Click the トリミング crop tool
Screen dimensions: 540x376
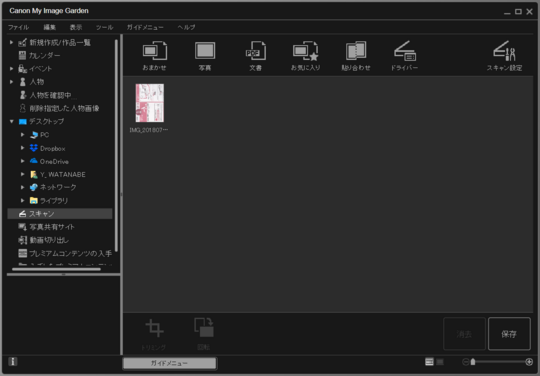(x=154, y=334)
